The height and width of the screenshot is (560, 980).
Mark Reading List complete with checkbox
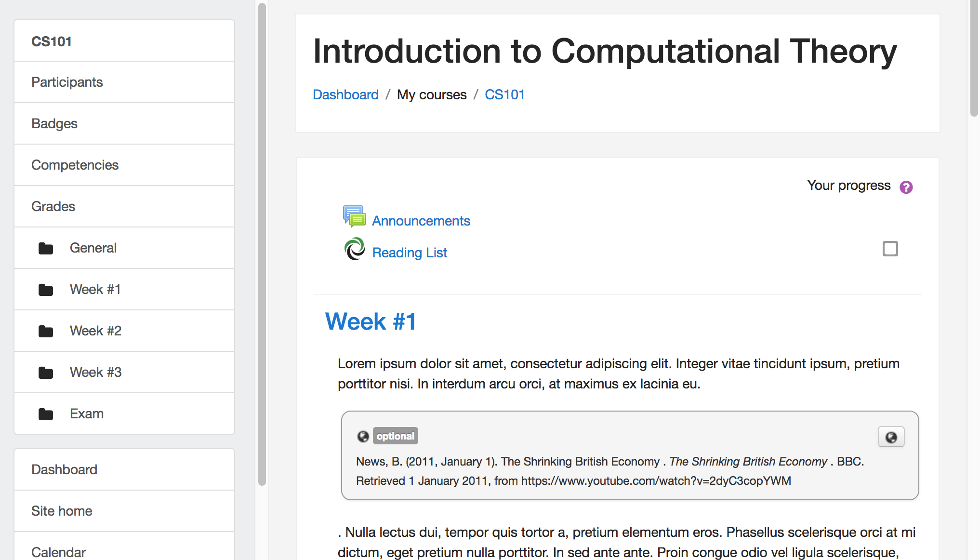pyautogui.click(x=890, y=249)
